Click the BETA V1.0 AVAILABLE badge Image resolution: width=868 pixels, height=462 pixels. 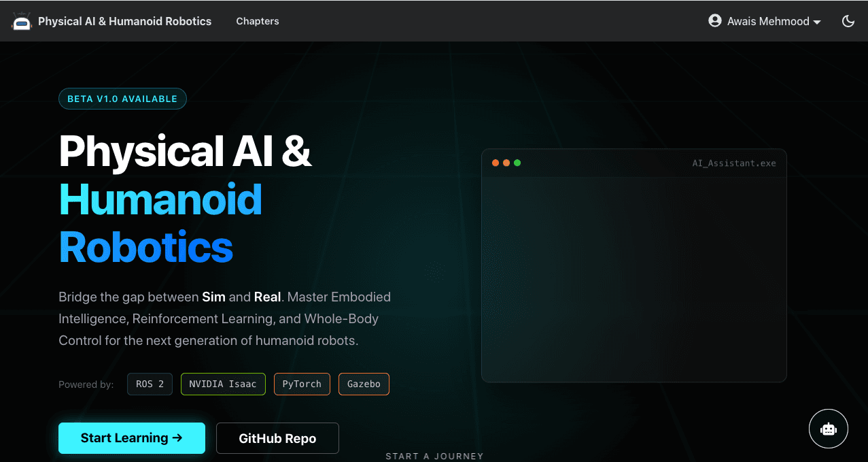pyautogui.click(x=122, y=99)
